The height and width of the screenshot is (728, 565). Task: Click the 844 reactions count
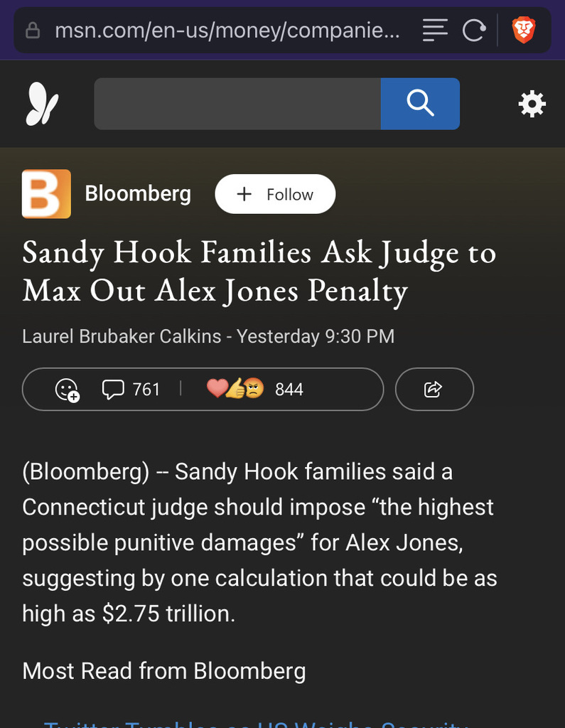point(289,390)
